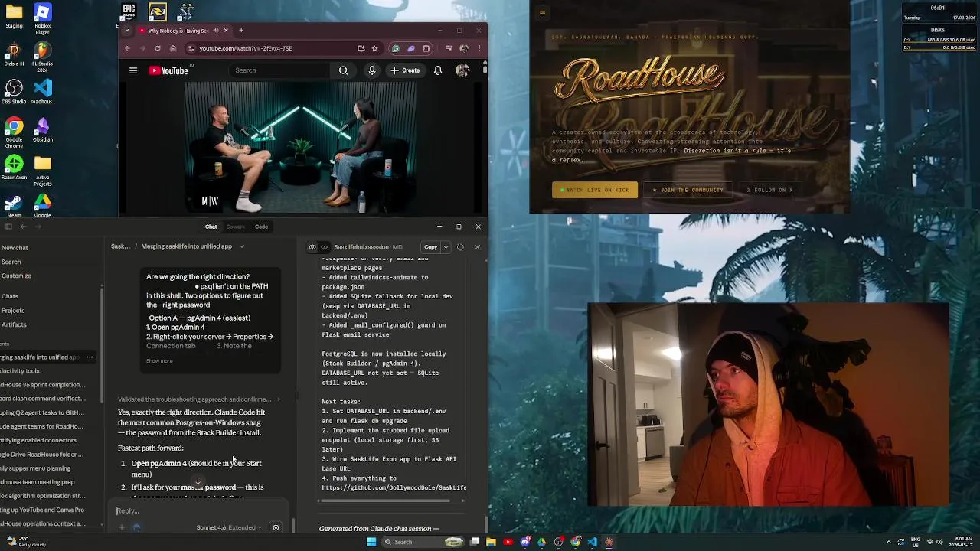Click Join the Community button

688,190
